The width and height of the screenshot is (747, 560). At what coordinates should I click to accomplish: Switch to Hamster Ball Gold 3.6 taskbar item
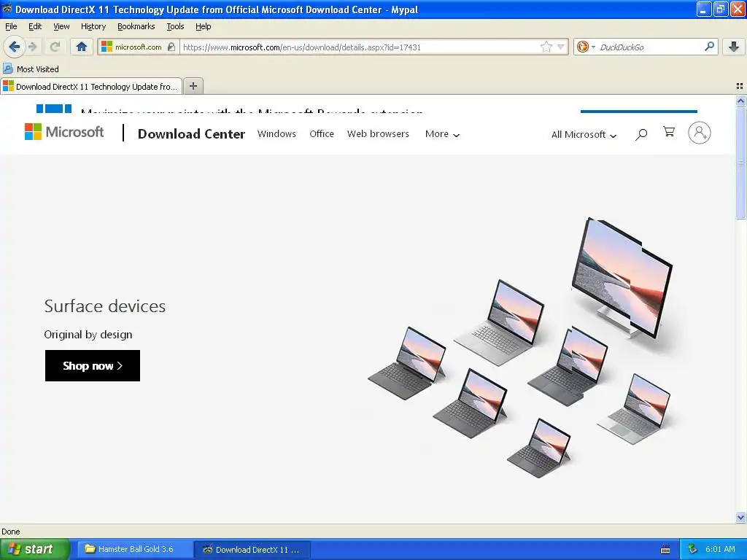135,549
